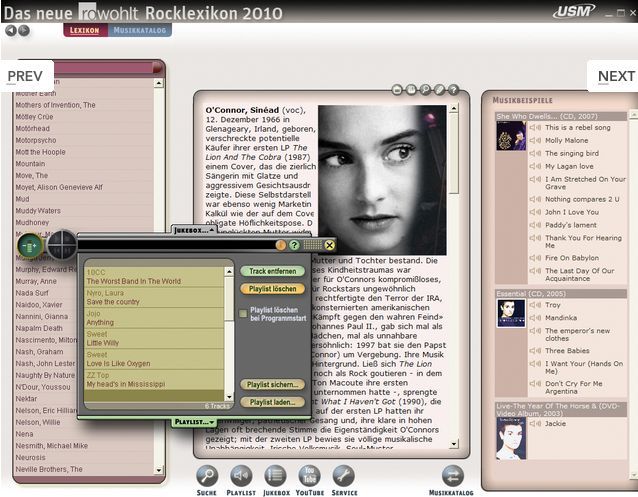Open artist entry 'Nelson, Willie'
Image resolution: width=638 pixels, height=497 pixels.
point(38,423)
